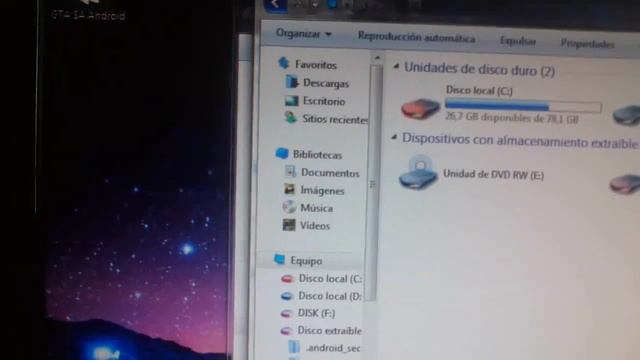Screen dimensions: 640x360
Task: Click the Unidad de DVD RW (E:) label
Action: coord(493,174)
